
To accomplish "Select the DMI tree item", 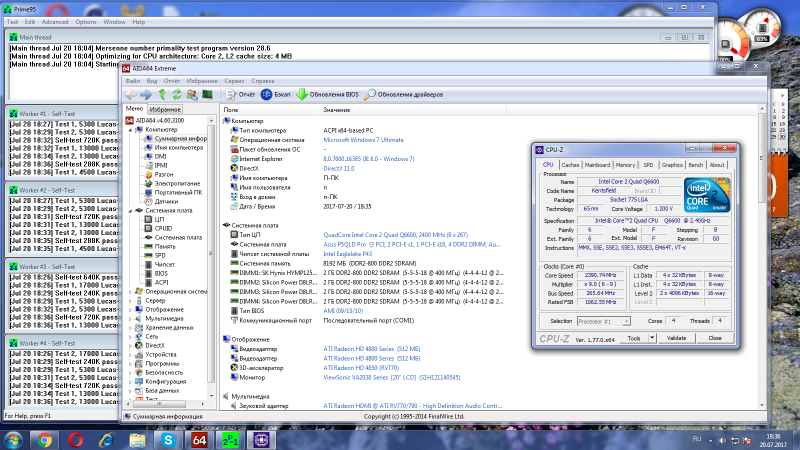I will [x=156, y=157].
